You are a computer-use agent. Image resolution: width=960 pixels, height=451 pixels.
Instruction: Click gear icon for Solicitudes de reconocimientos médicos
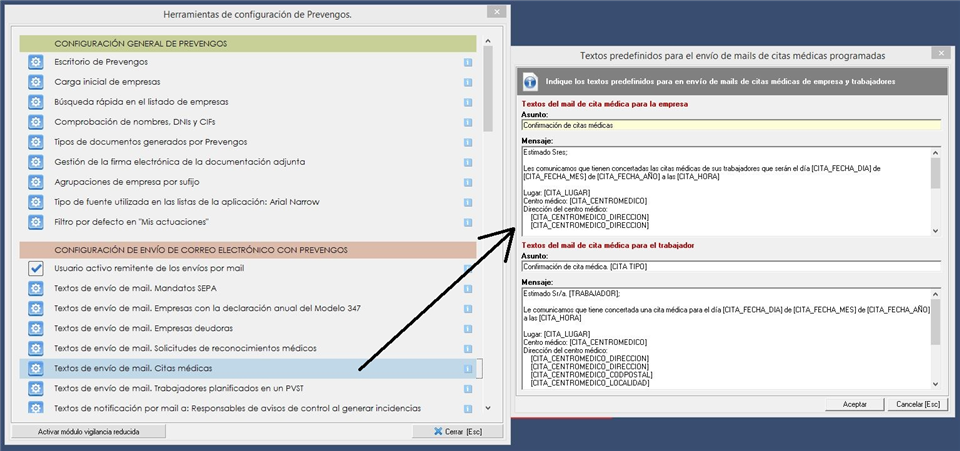(36, 348)
